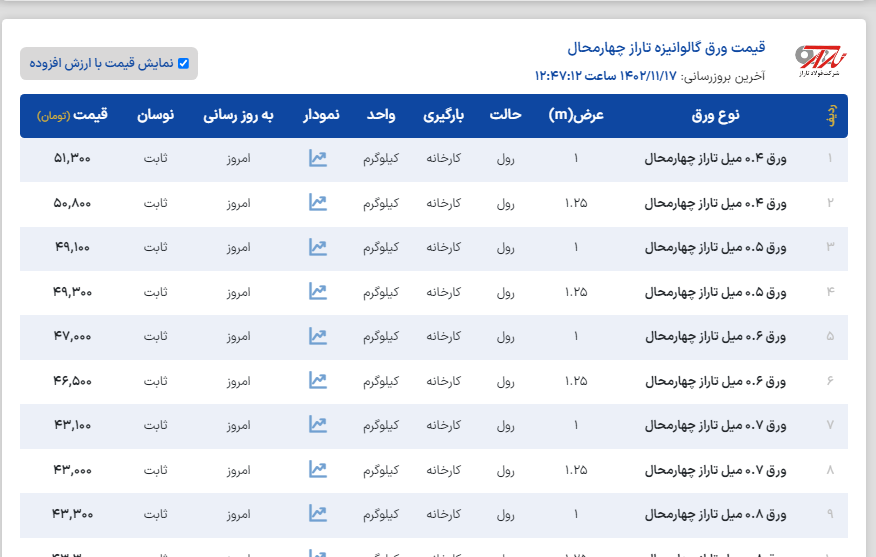Click the نوسان column header
The image size is (876, 557).
(156, 115)
